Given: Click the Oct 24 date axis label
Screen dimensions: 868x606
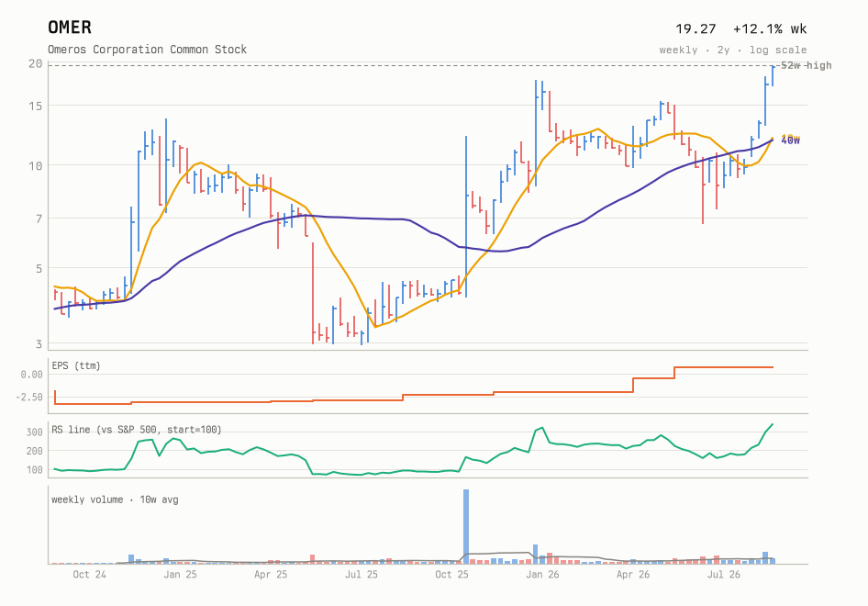Looking at the screenshot, I should (89, 575).
